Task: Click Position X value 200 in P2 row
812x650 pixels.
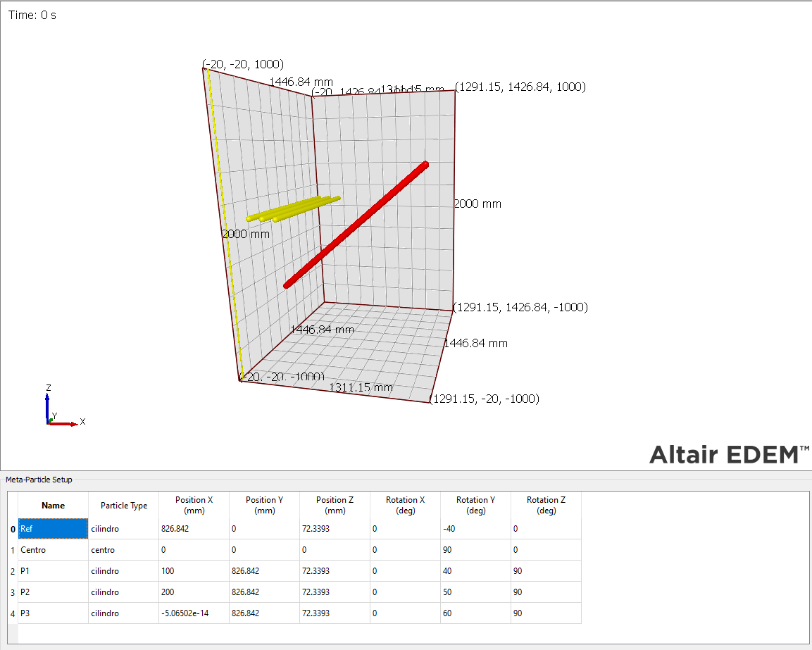Action: point(194,592)
